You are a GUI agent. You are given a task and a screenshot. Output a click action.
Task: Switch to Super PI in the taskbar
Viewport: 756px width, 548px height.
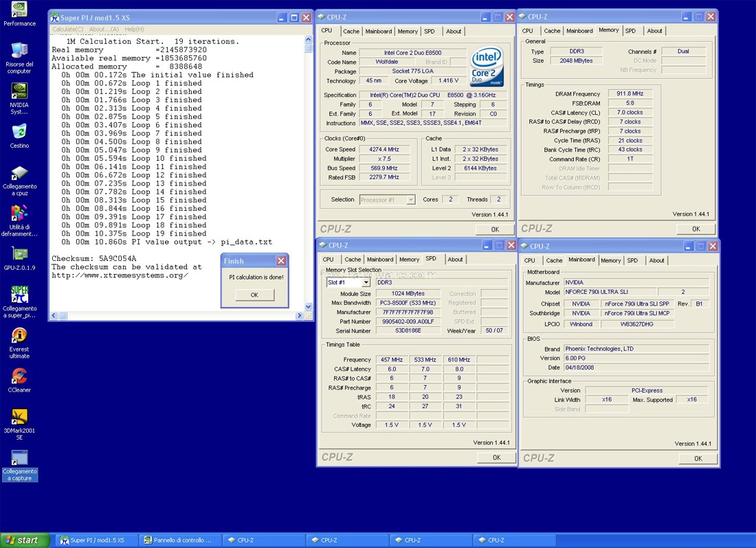[x=96, y=540]
